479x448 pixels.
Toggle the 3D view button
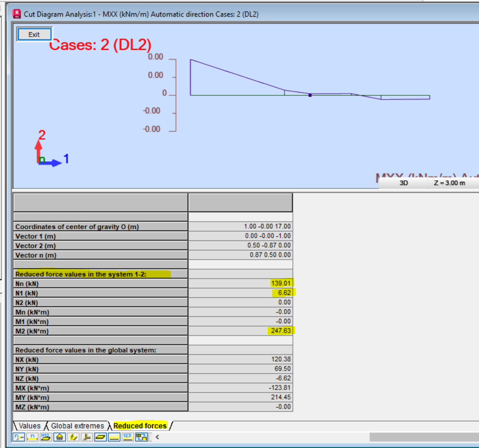404,183
